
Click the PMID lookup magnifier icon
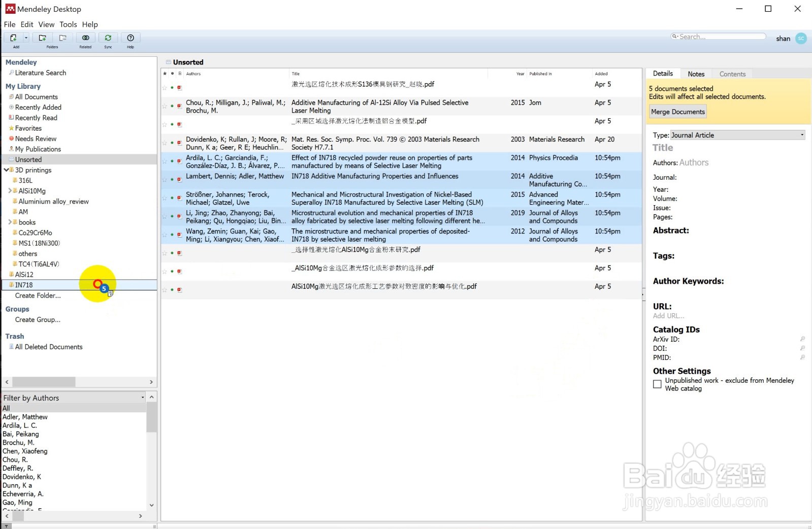(x=802, y=357)
